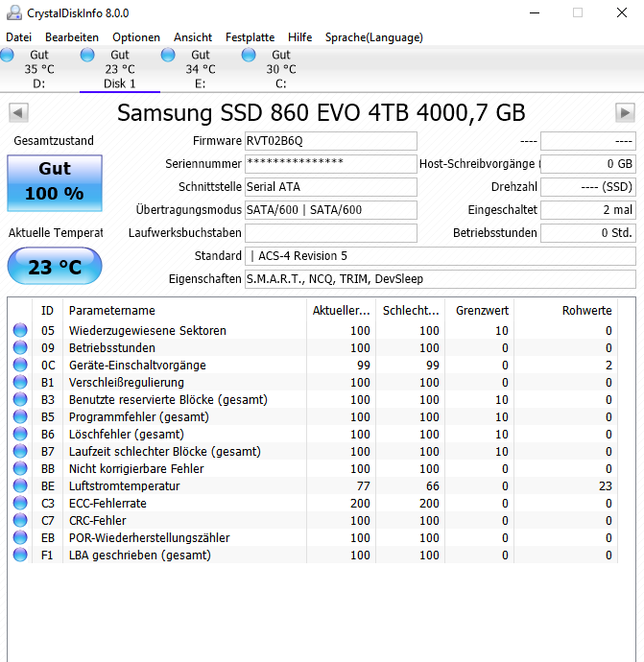This screenshot has height=662, width=644.
Task: Click status orb for ECC-Fehlerrate
Action: [x=20, y=504]
